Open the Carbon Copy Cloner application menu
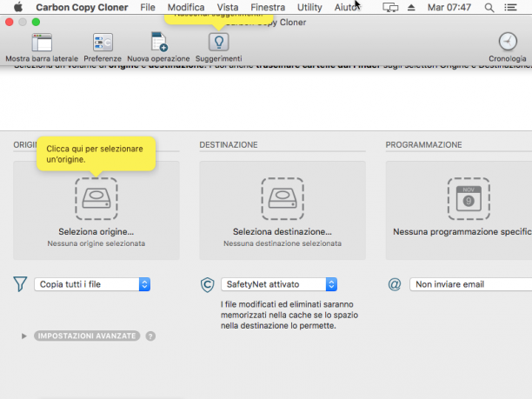 (82, 7)
